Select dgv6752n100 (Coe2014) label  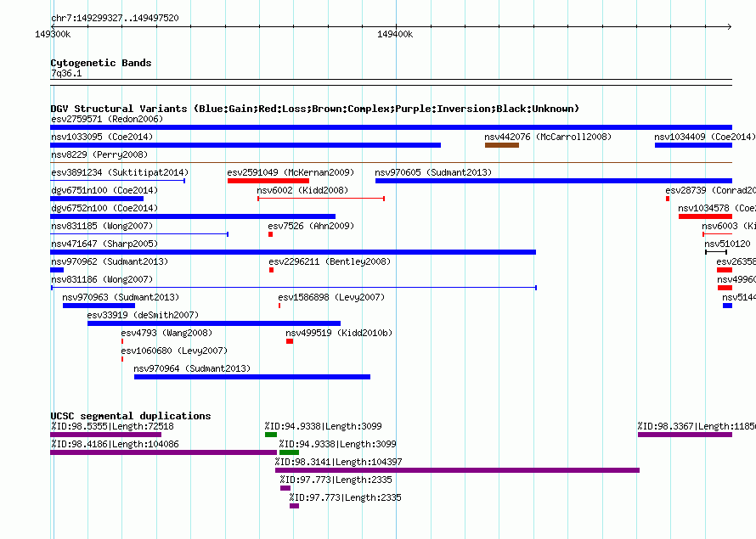click(x=104, y=208)
